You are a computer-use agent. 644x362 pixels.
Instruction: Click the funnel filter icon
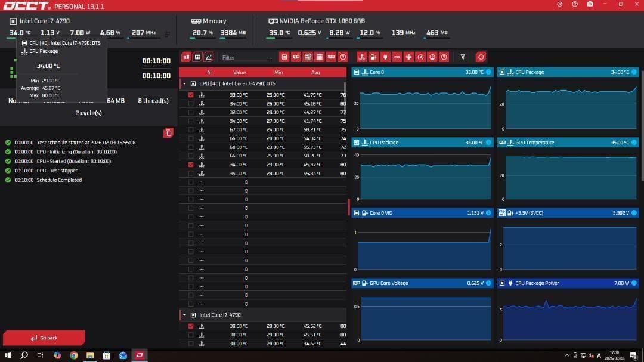(463, 57)
